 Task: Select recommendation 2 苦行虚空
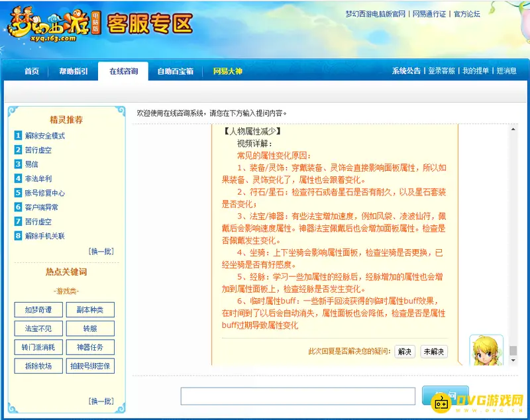point(38,150)
